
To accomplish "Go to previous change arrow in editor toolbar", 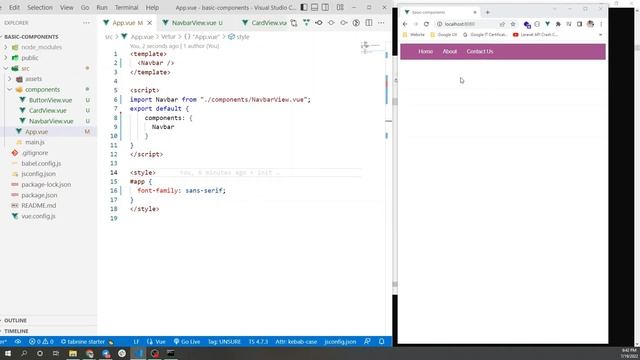I will (x=319, y=23).
